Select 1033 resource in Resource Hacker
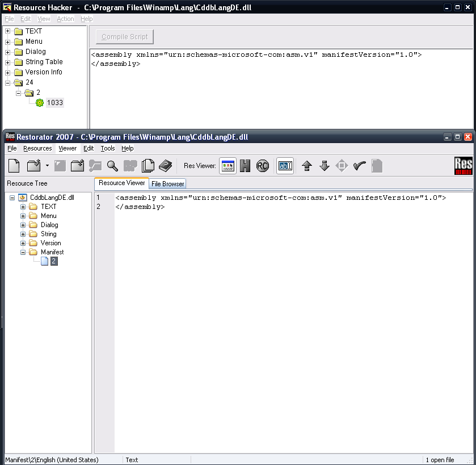 [55, 103]
